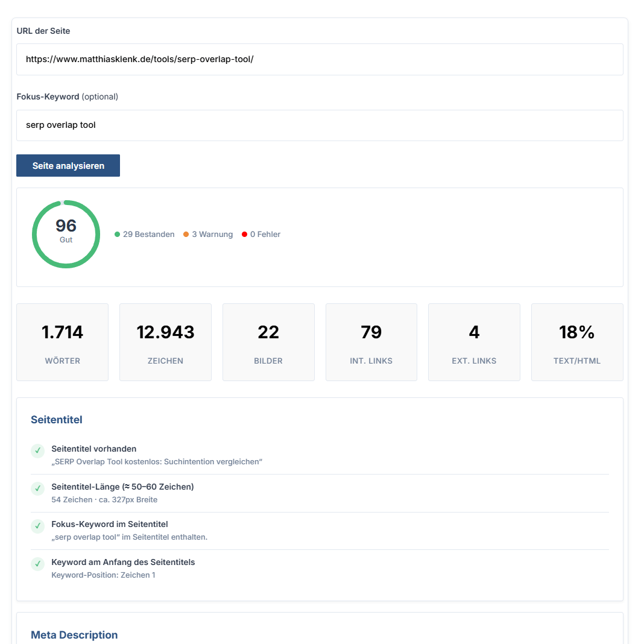The height and width of the screenshot is (644, 644).
Task: Open the "Seitentitel vorhanden" result details
Action: click(x=93, y=449)
